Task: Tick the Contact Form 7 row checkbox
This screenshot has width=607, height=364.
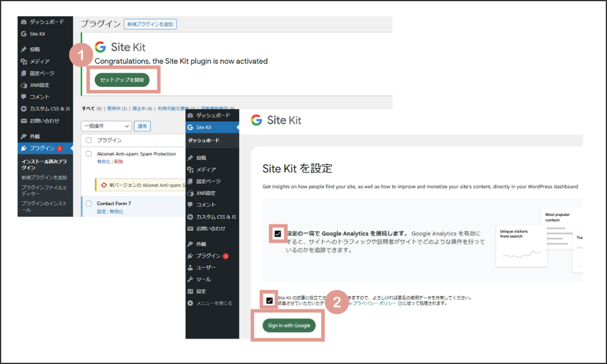Action: pos(89,203)
